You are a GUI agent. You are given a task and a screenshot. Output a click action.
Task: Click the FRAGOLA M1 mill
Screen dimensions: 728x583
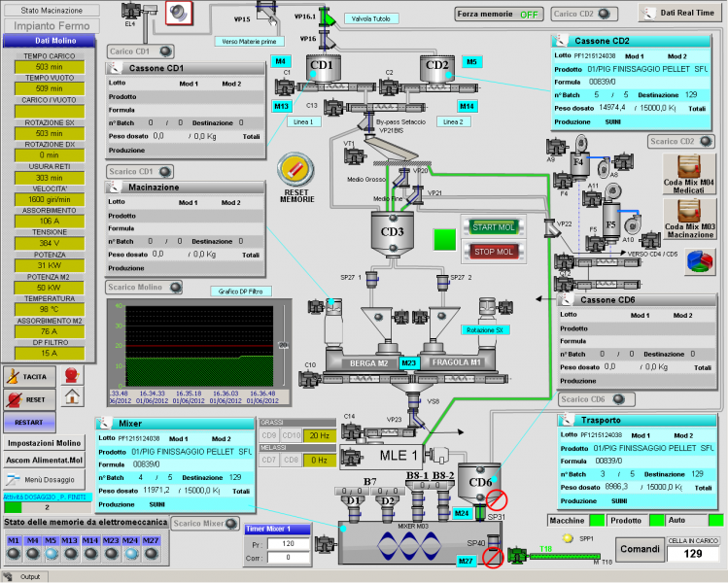click(x=456, y=362)
